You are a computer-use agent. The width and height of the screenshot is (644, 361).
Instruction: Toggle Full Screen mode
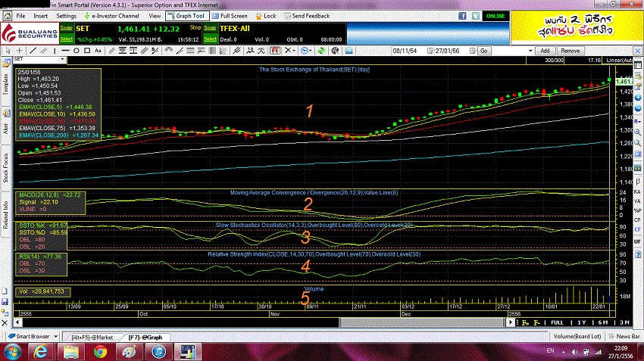click(230, 16)
